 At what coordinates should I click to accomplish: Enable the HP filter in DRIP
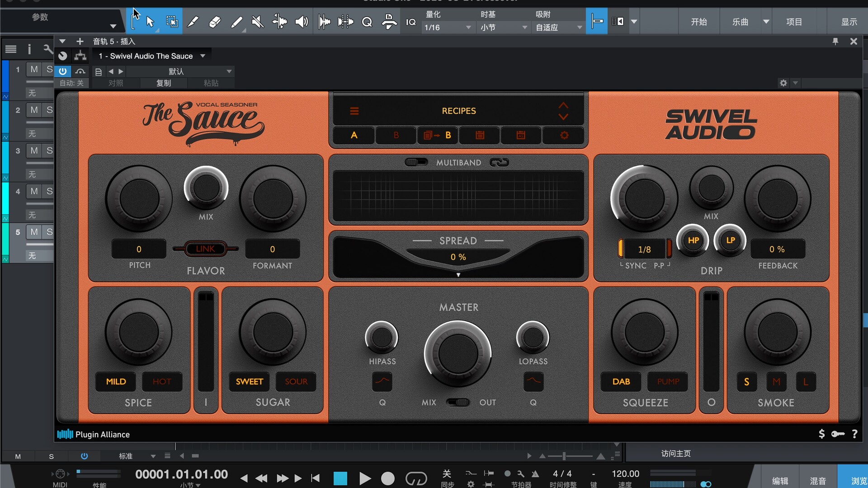coord(693,240)
